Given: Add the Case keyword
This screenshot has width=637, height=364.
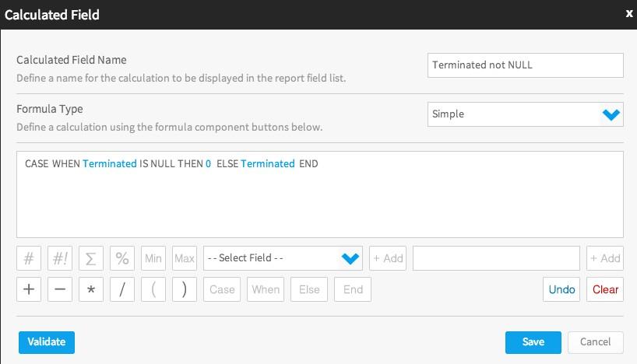Looking at the screenshot, I should pos(222,289).
